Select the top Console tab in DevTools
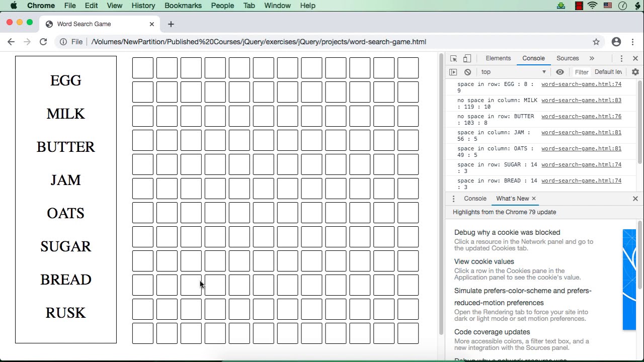 click(533, 58)
